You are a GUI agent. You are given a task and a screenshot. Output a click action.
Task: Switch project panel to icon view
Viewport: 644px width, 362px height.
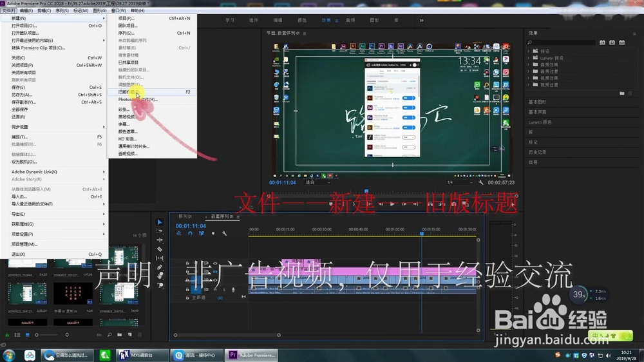point(27,335)
